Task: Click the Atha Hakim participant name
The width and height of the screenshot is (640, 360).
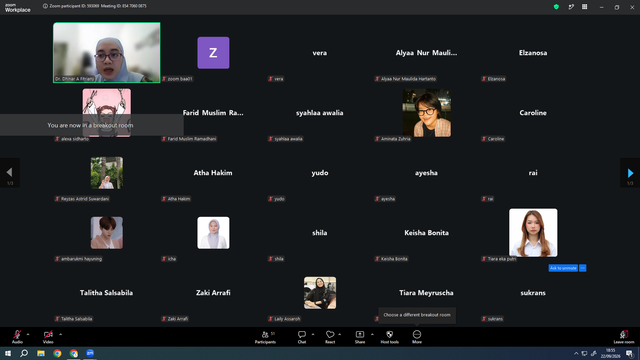Action: pyautogui.click(x=213, y=173)
